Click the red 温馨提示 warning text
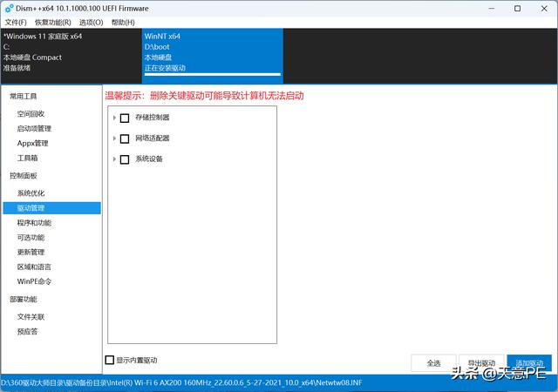The height and width of the screenshot is (392, 558). (204, 95)
